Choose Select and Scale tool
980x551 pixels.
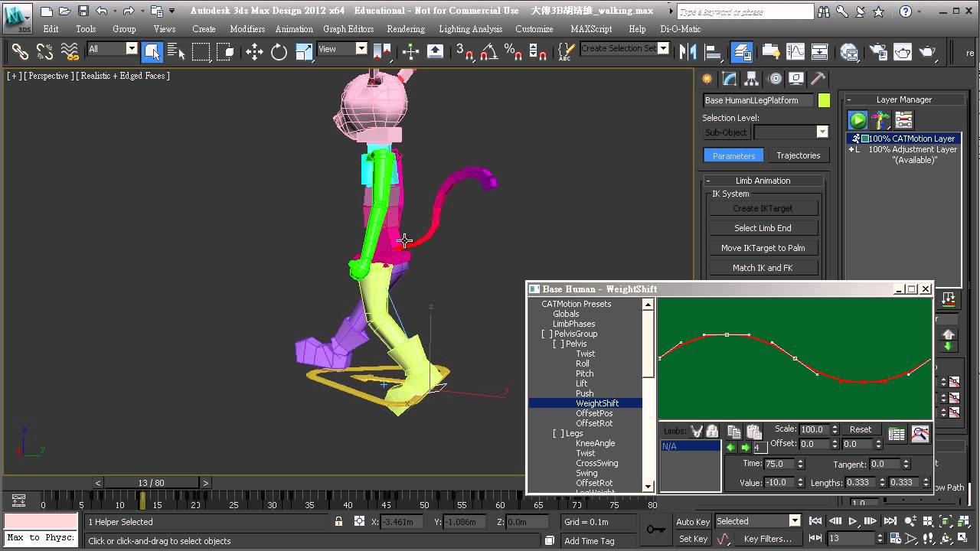(304, 52)
